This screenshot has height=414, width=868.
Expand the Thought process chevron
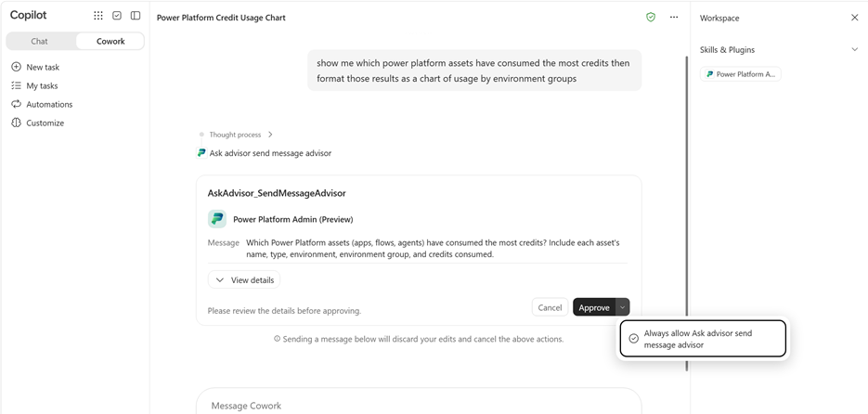click(270, 135)
